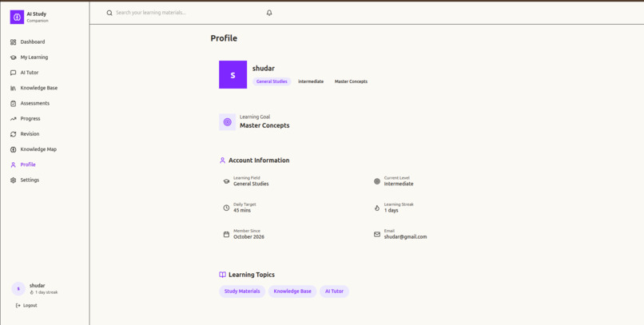Click the shudar name heading beside avatar
The height and width of the screenshot is (325, 644).
click(x=263, y=69)
